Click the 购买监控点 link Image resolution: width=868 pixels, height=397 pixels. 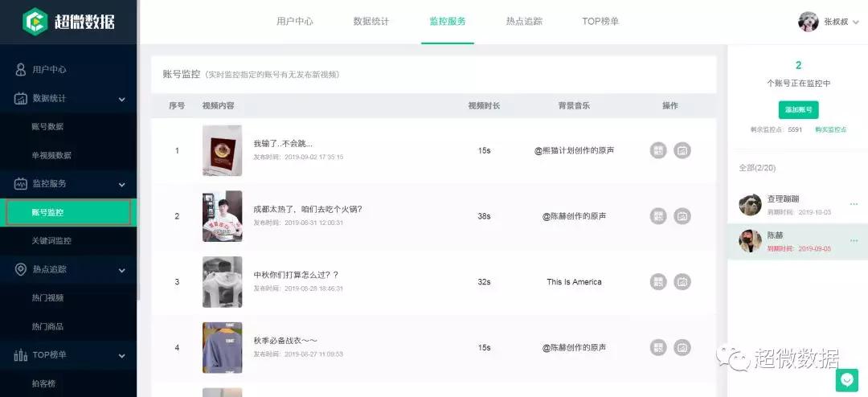point(830,129)
